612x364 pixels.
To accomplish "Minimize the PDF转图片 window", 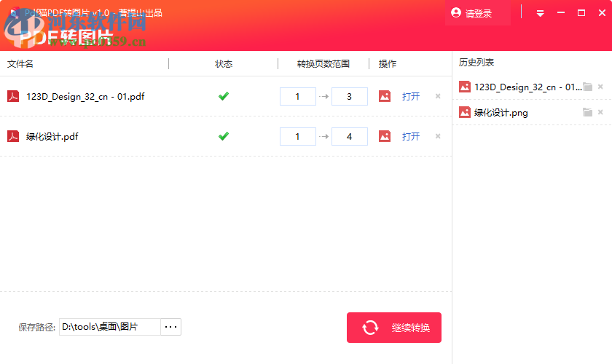I will (x=561, y=13).
